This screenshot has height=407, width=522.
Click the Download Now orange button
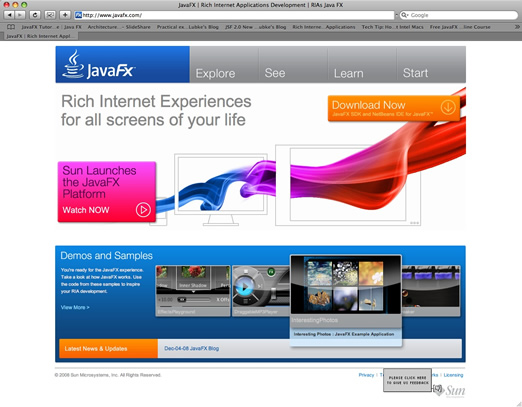coord(394,108)
